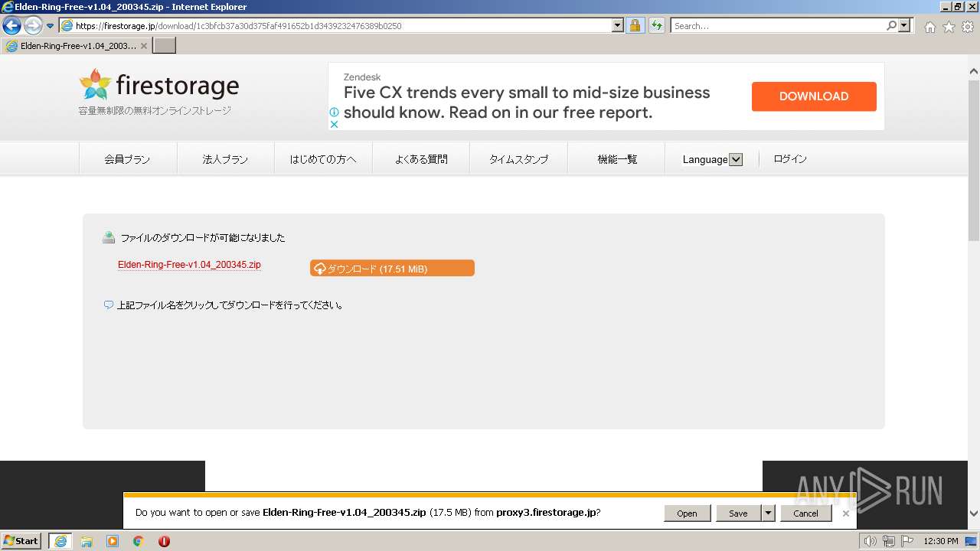Expand the Save options dropdown arrow
This screenshot has height=551, width=980.
[x=768, y=514]
